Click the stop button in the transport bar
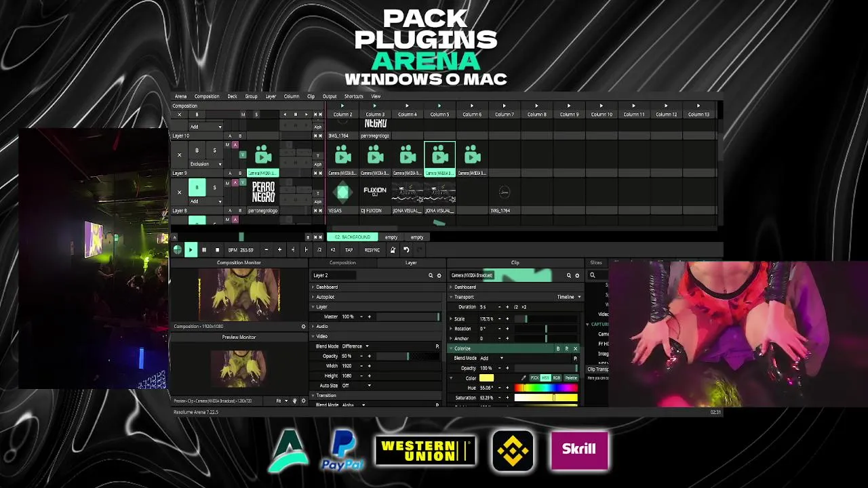The image size is (868, 488). click(x=217, y=250)
